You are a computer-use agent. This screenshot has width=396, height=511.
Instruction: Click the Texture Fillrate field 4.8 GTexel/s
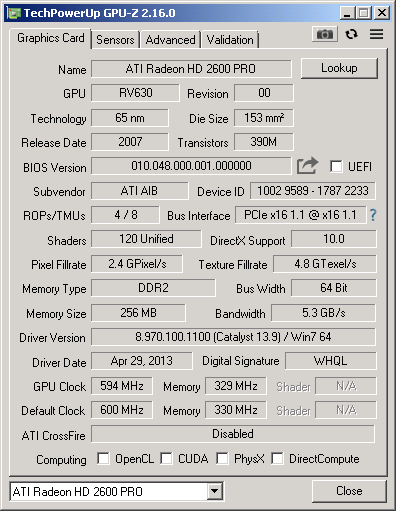[x=325, y=264]
